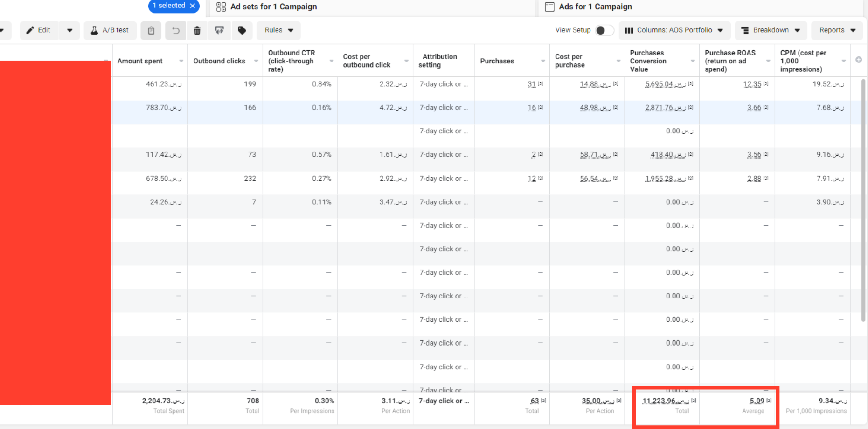868x429 pixels.
Task: Click the 11,223.96 Purchases Conversion Value total
Action: click(662, 401)
